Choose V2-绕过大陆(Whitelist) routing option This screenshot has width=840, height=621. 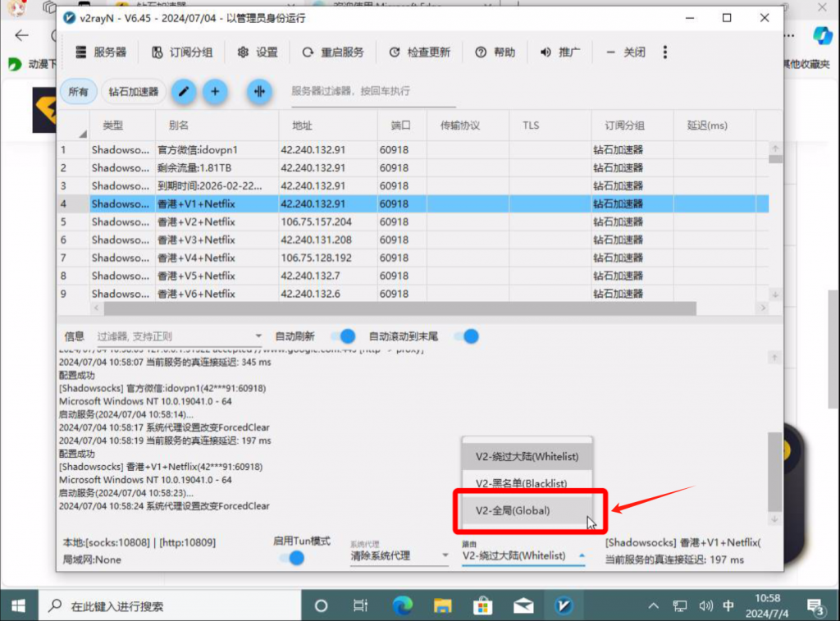click(527, 456)
